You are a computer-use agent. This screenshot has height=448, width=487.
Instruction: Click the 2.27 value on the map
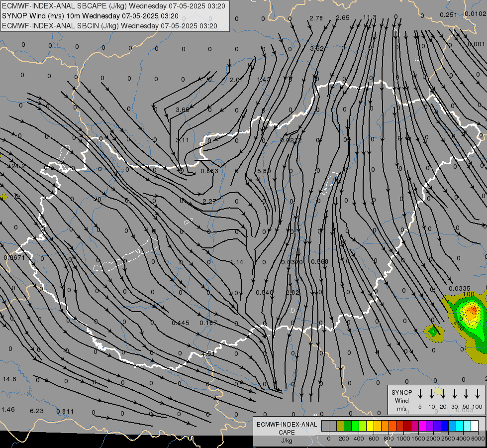pyautogui.click(x=209, y=202)
